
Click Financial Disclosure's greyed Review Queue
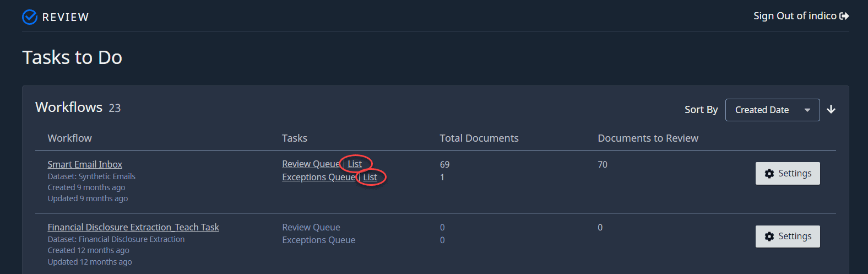tap(311, 227)
